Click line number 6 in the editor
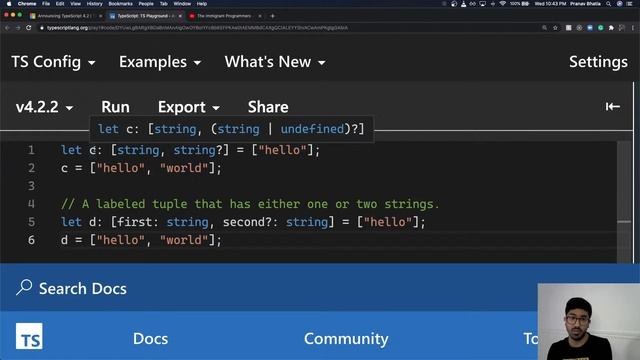Screen dimensions: 640x360 coord(31,240)
